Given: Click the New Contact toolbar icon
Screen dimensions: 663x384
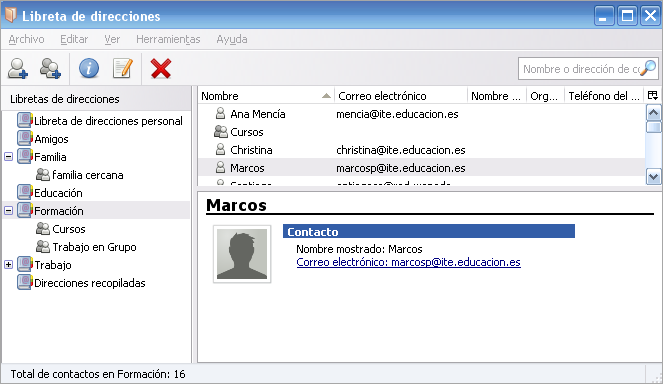Looking at the screenshot, I should [18, 68].
